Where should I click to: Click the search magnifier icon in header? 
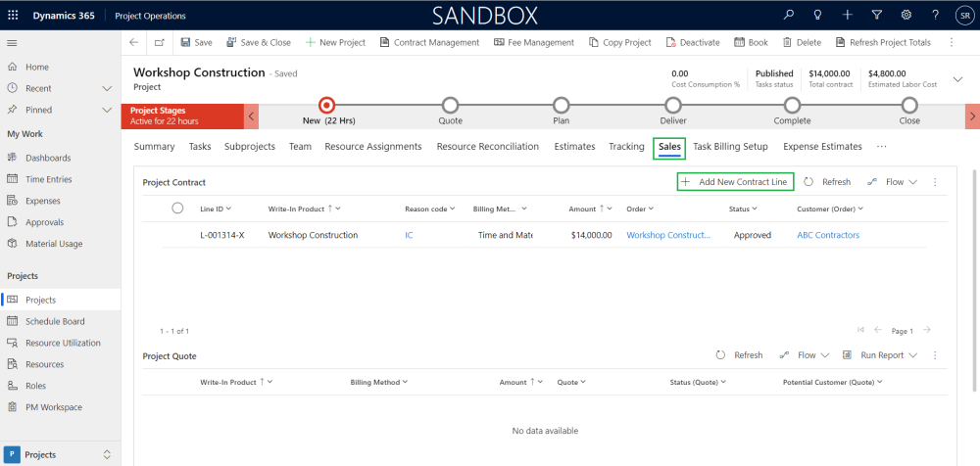tap(789, 15)
